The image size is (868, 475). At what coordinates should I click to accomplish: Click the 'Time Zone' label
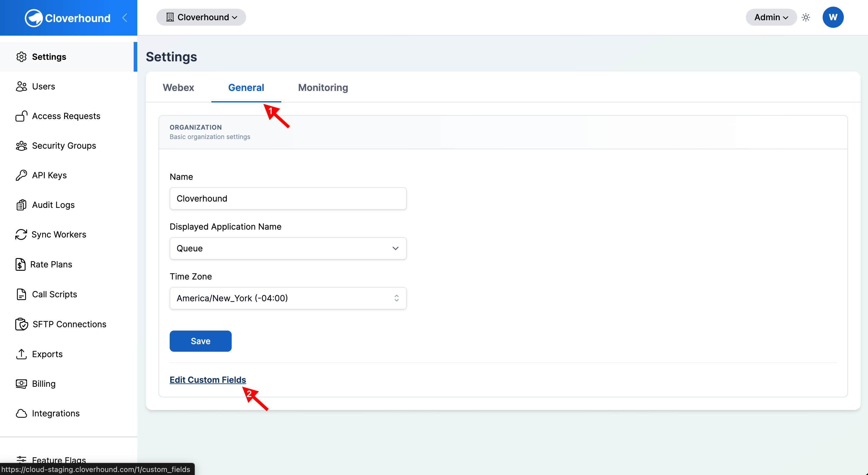191,276
